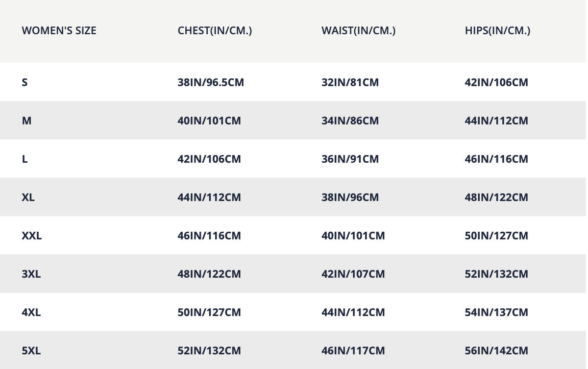Image resolution: width=588 pixels, height=369 pixels.
Task: Select the XXL size row label
Action: click(32, 236)
